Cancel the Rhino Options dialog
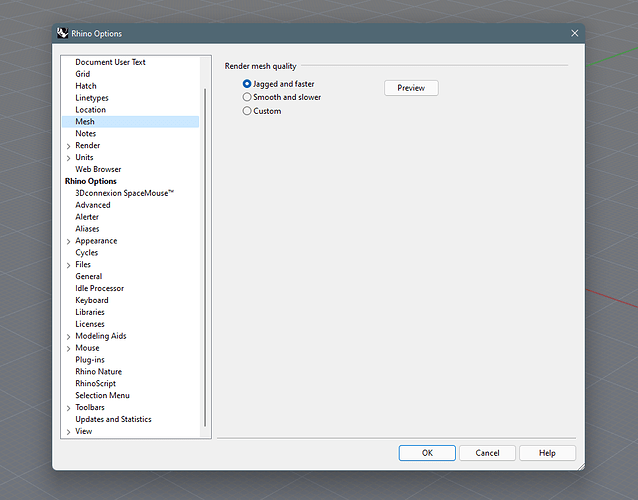The image size is (638, 500). pos(487,453)
